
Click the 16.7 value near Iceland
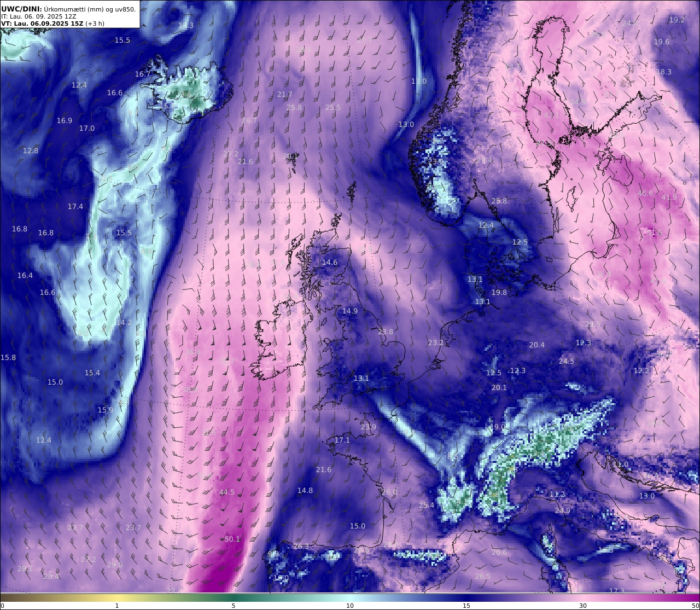pyautogui.click(x=143, y=74)
